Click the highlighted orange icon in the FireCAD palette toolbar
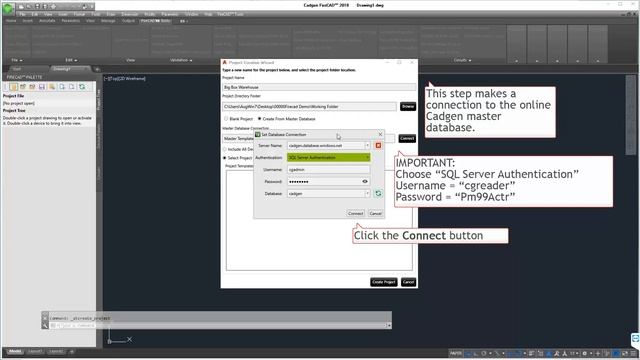The height and width of the screenshot is (360, 640). point(13,87)
